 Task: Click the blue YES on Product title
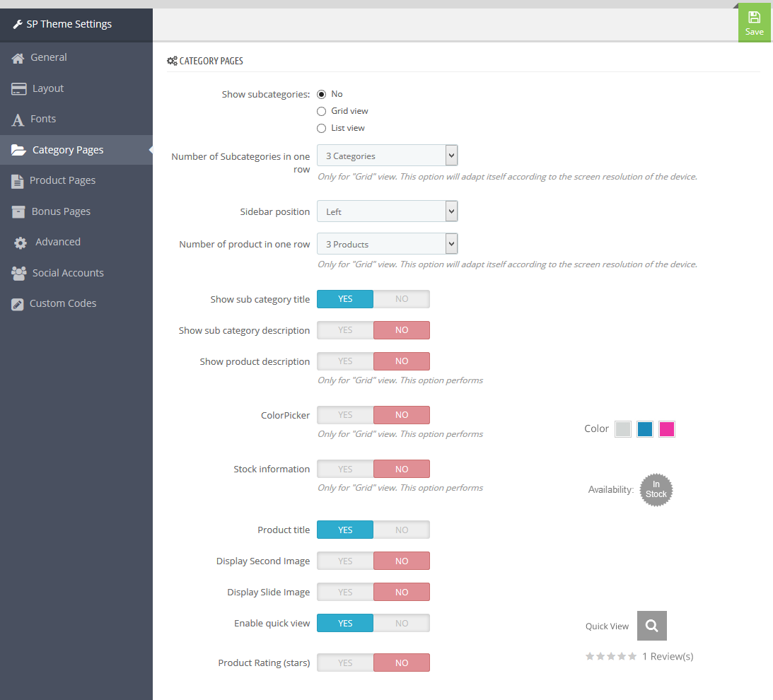pyautogui.click(x=345, y=530)
